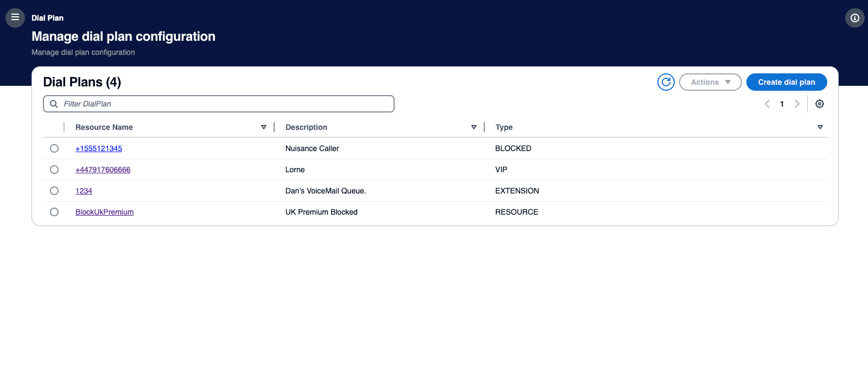Select the +1555121345 row radio button
868x388 pixels.
54,148
